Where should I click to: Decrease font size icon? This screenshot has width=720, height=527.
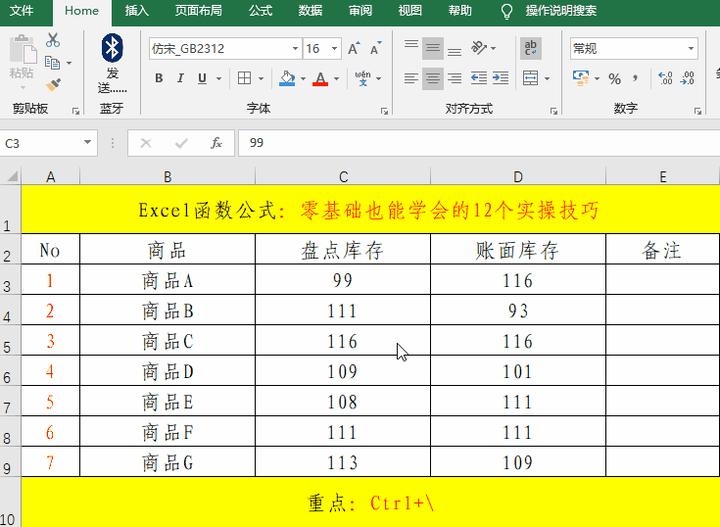(x=375, y=49)
